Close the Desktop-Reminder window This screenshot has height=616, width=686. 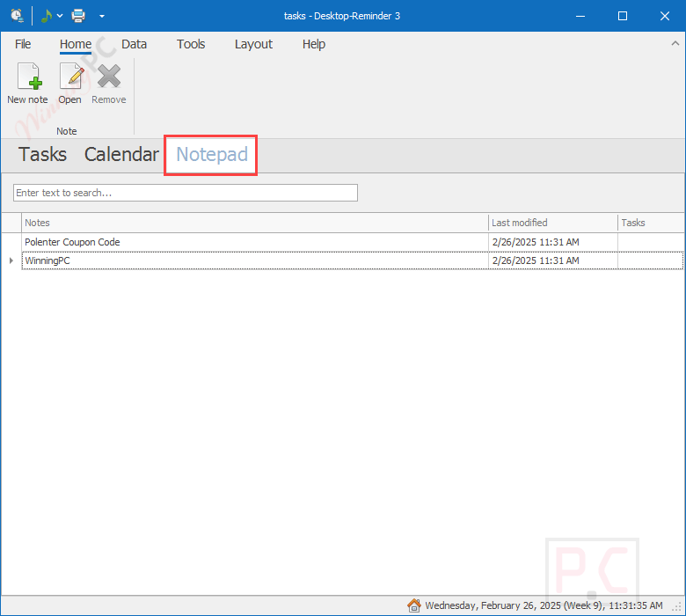click(x=665, y=16)
